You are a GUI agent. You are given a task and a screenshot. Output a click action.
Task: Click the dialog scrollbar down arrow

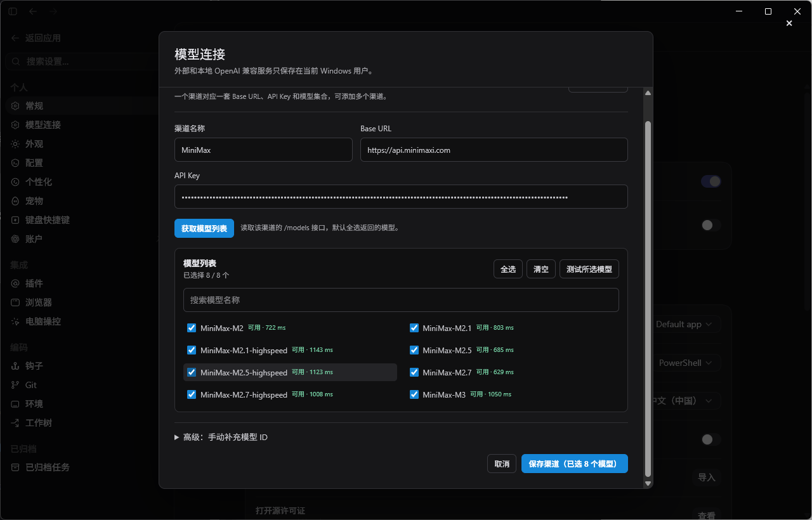coord(648,483)
